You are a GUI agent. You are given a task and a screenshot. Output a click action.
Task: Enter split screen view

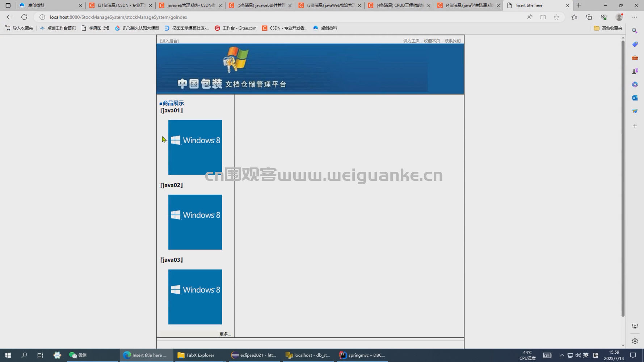543,17
